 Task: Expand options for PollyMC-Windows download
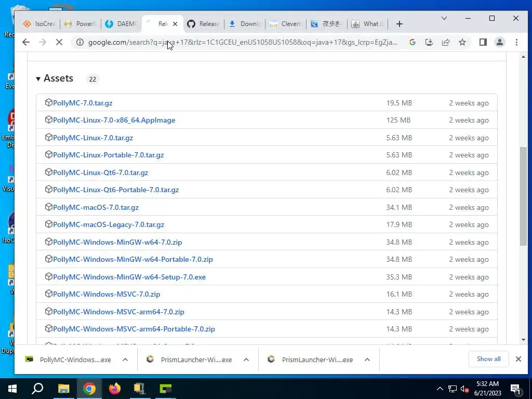tap(125, 360)
